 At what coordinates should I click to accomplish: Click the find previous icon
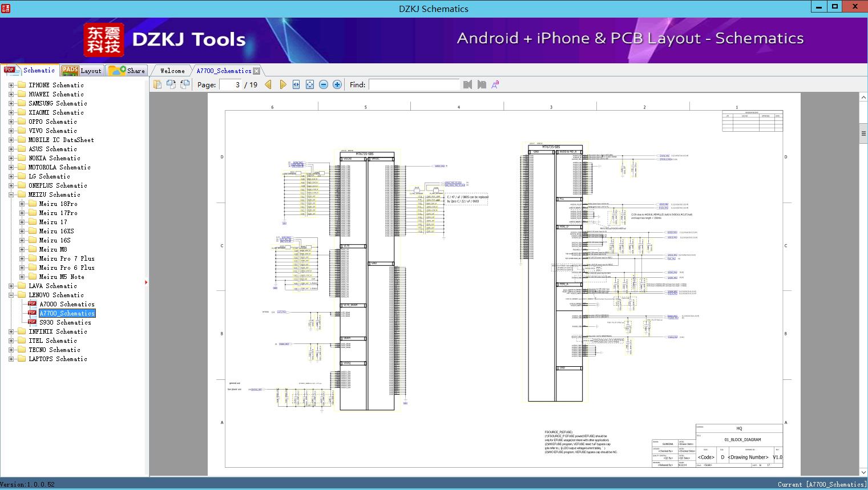[468, 84]
